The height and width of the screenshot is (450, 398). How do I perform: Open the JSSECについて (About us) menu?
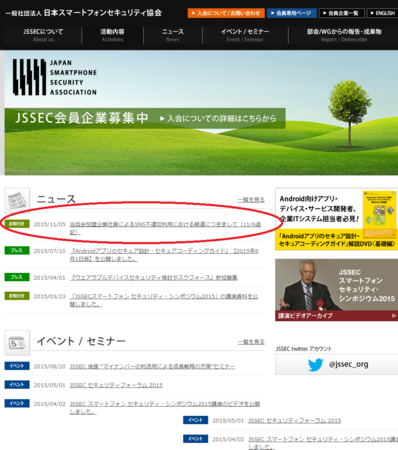(x=43, y=35)
